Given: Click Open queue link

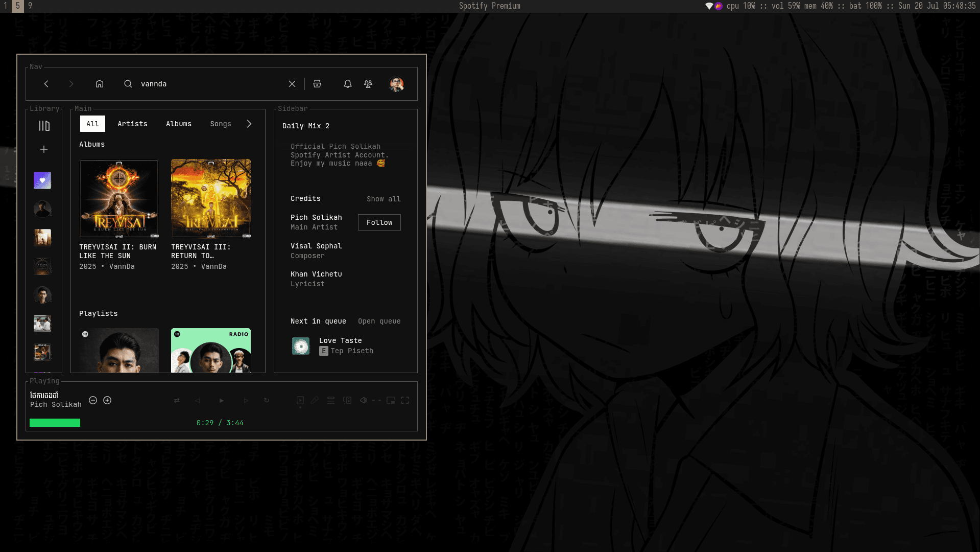Looking at the screenshot, I should 379,321.
